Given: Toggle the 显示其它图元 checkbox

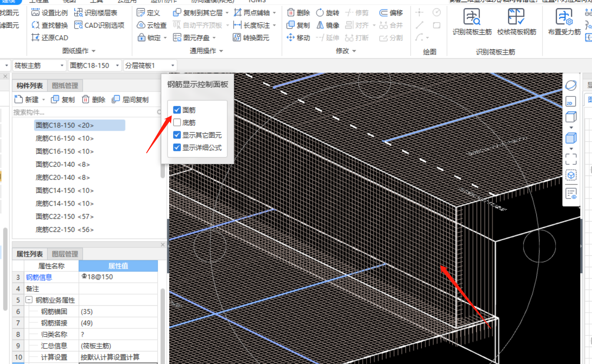Looking at the screenshot, I should pos(177,135).
